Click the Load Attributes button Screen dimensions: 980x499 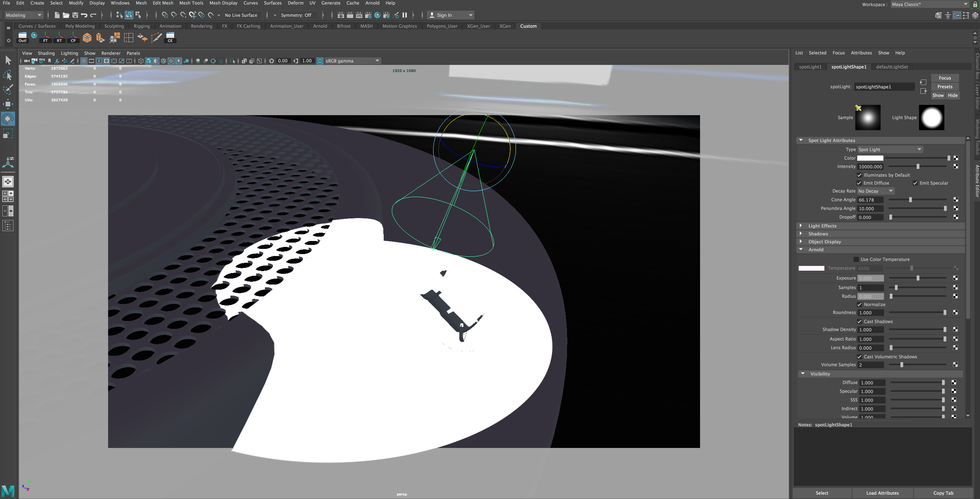[x=882, y=492]
